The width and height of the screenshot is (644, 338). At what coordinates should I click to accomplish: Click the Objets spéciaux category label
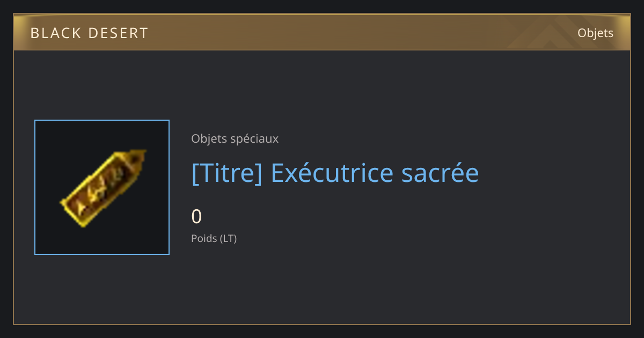pyautogui.click(x=235, y=138)
